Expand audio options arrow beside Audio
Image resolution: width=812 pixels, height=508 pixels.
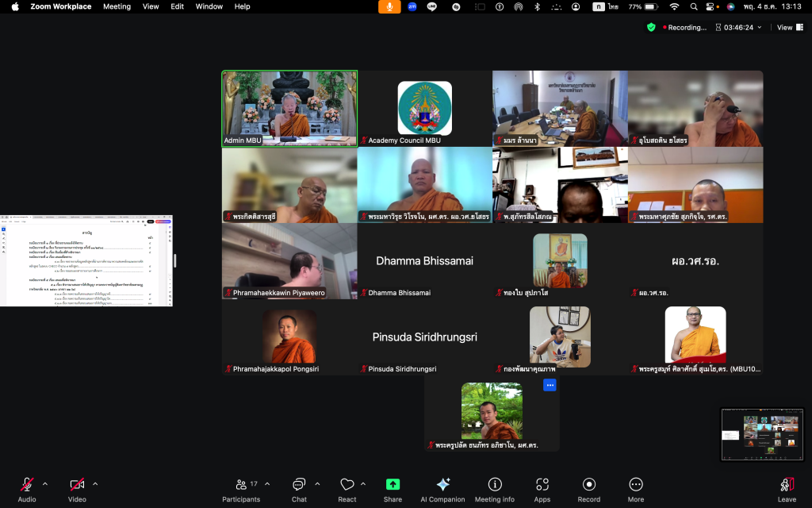(x=45, y=483)
